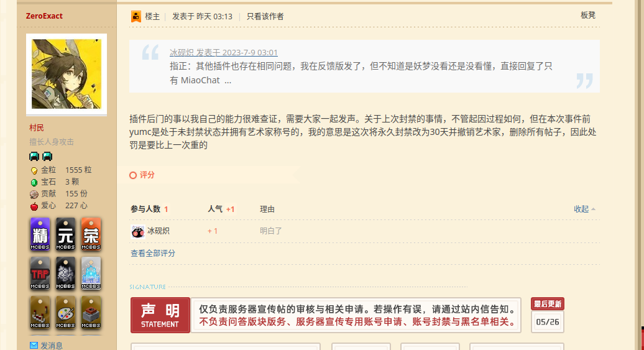Click 冰砚炽's small avatar in ratings
644x350 pixels.
(137, 231)
